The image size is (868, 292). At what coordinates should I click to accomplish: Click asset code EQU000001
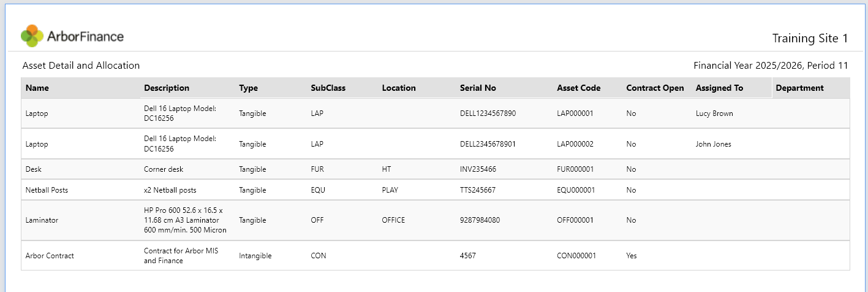point(576,190)
